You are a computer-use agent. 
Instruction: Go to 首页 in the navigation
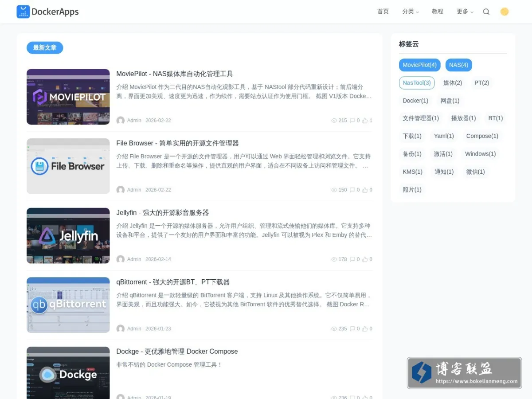tap(383, 12)
